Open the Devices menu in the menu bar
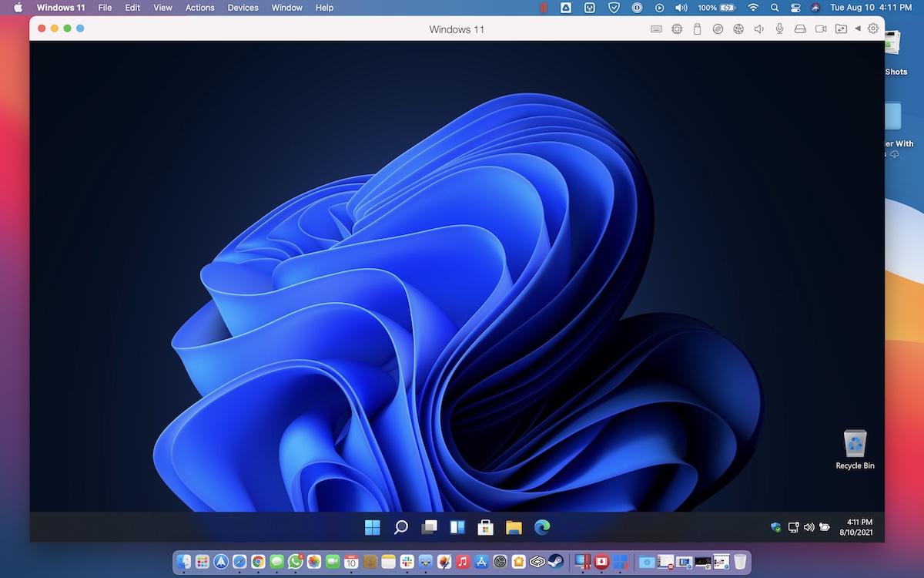 point(243,8)
